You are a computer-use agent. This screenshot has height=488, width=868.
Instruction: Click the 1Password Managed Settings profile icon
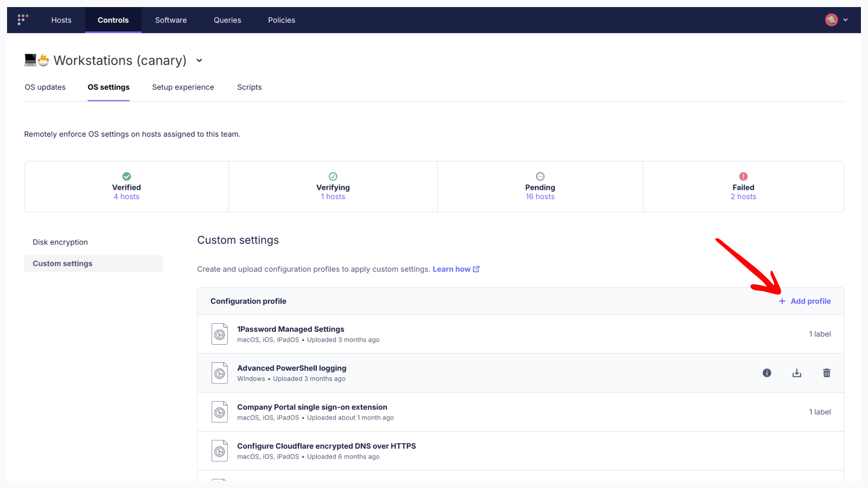(x=220, y=334)
